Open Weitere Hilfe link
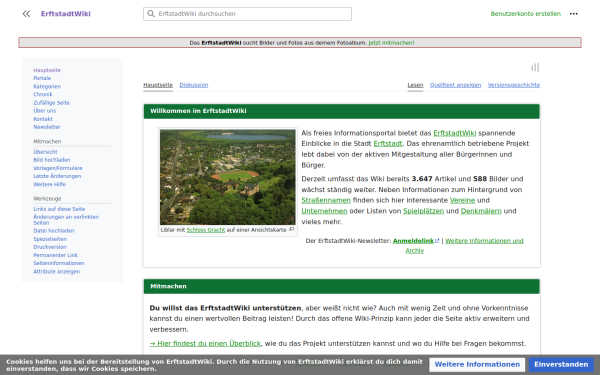This screenshot has height=375, width=600. coord(49,184)
